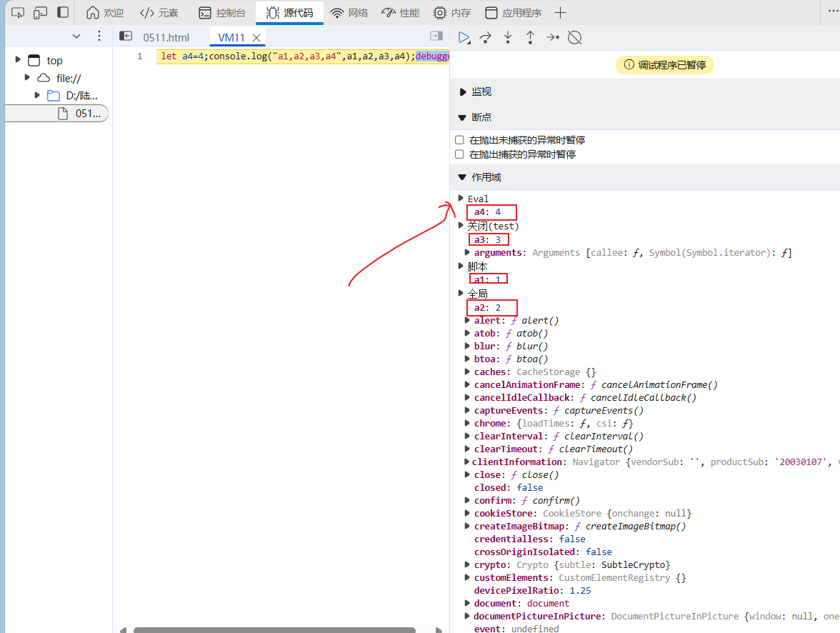Screen dimensions: 840x633
Task: Collapse the 关闭(test) closure scope
Action: point(461,226)
